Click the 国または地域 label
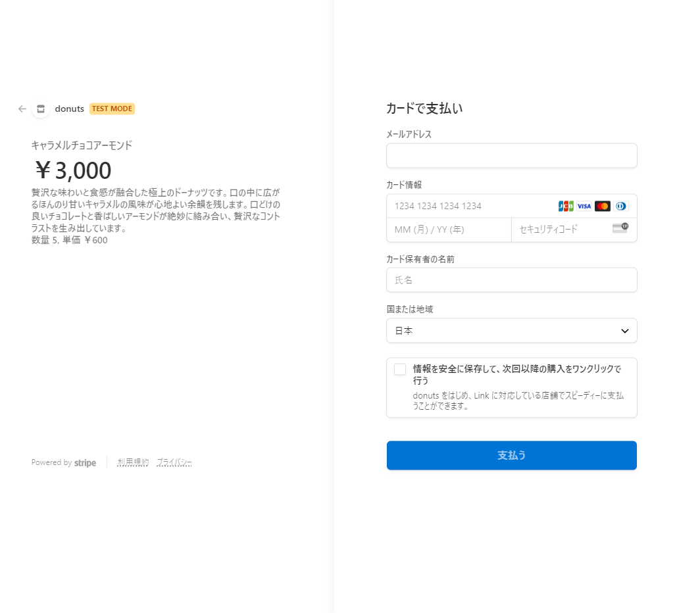Viewport: 700px width, 613px height. tap(410, 309)
